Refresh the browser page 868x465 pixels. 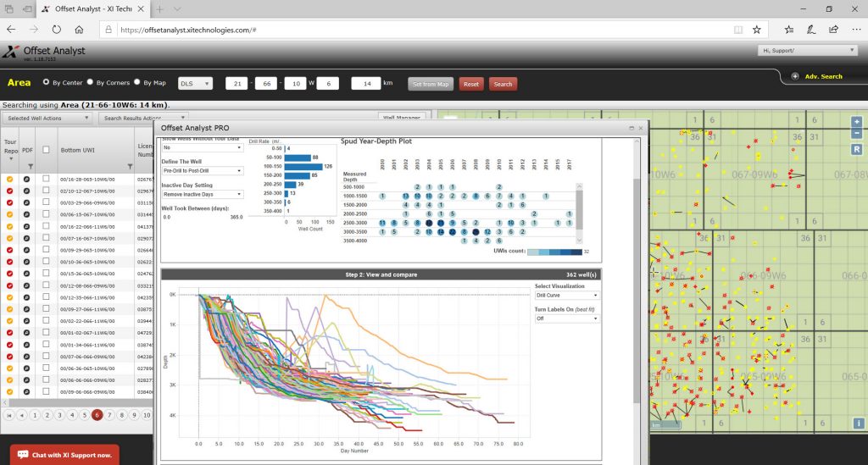click(57, 30)
